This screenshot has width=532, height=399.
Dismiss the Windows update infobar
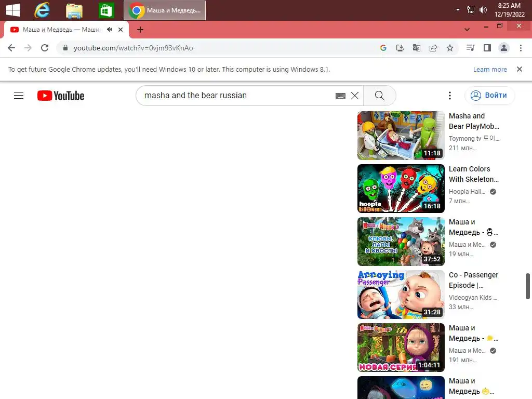[519, 69]
